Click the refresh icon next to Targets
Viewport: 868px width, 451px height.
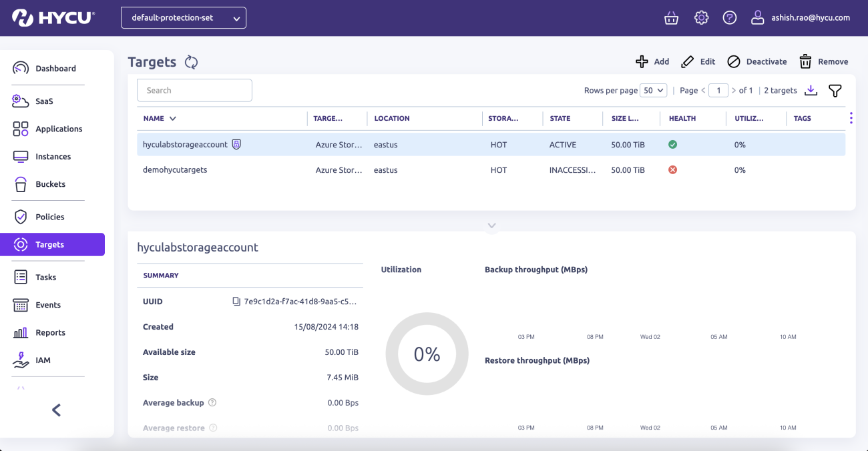[192, 62]
